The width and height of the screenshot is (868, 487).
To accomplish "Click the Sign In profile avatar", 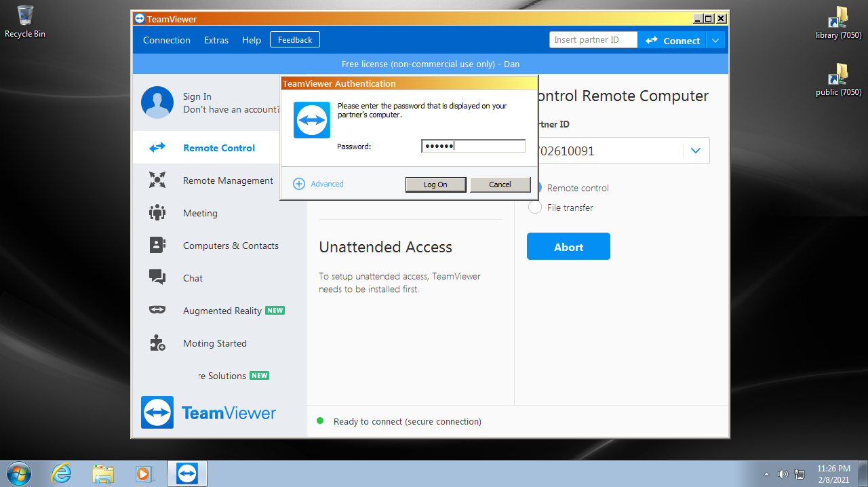I will [157, 102].
